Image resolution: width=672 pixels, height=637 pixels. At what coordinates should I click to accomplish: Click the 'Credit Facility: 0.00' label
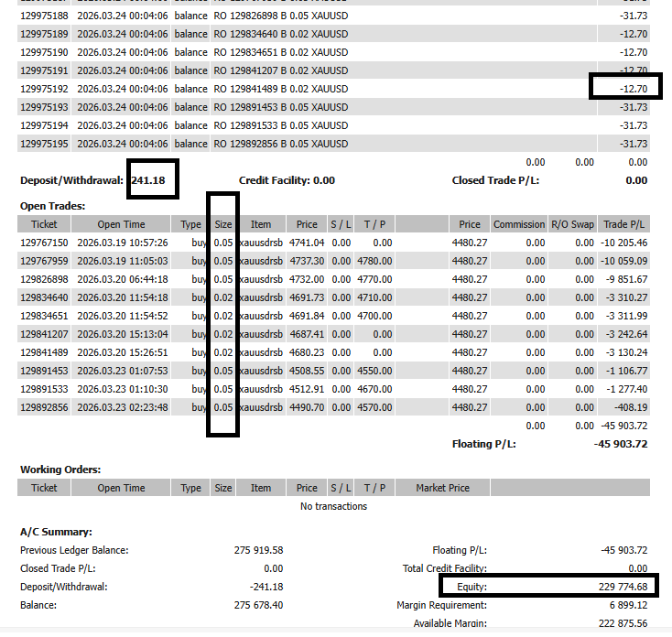click(287, 180)
